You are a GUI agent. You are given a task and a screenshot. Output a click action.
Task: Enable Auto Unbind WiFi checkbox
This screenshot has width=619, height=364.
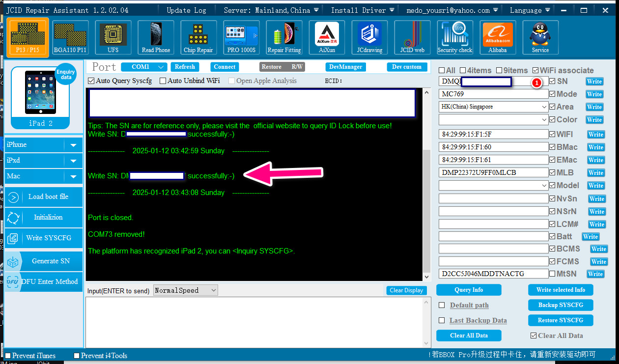[163, 81]
